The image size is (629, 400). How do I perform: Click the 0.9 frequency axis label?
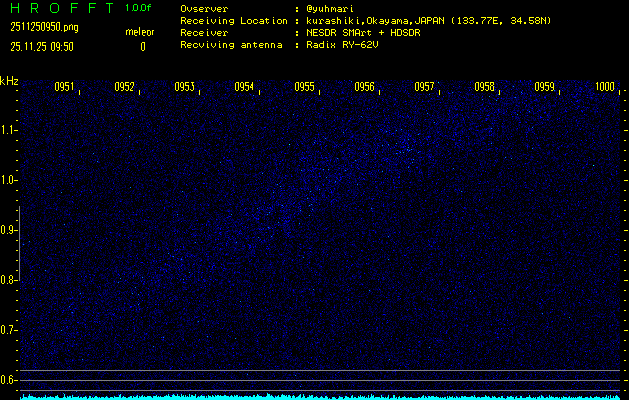9,230
